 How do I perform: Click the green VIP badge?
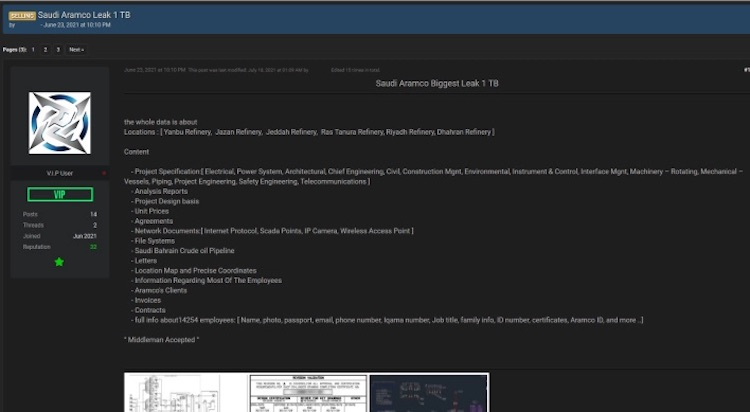tap(60, 194)
